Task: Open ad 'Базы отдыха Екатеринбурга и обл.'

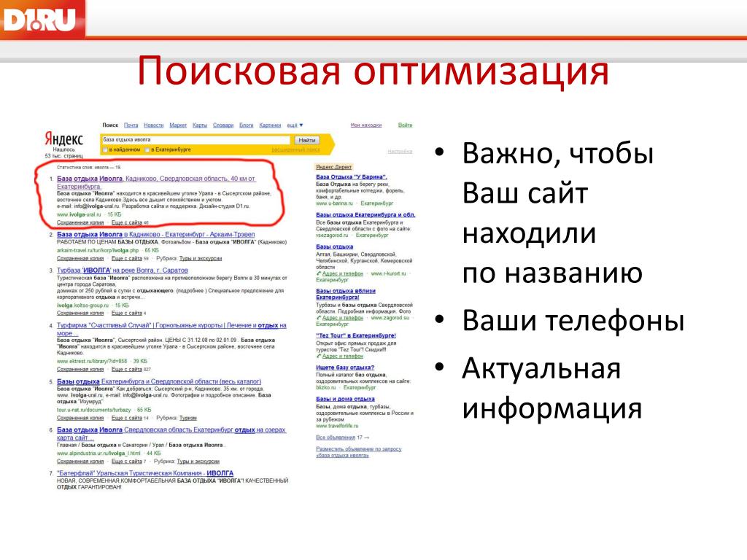Action: [365, 215]
